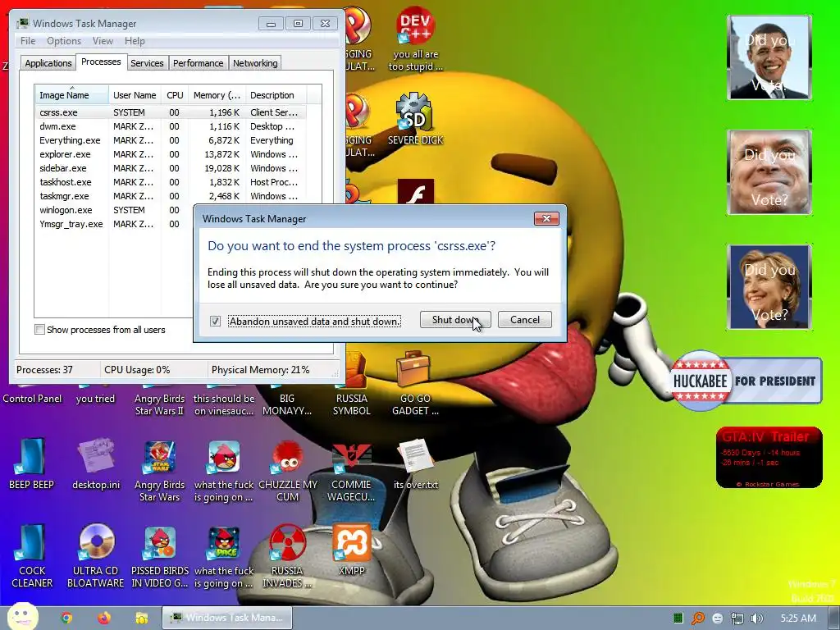Cancel the end process dialog

point(524,319)
